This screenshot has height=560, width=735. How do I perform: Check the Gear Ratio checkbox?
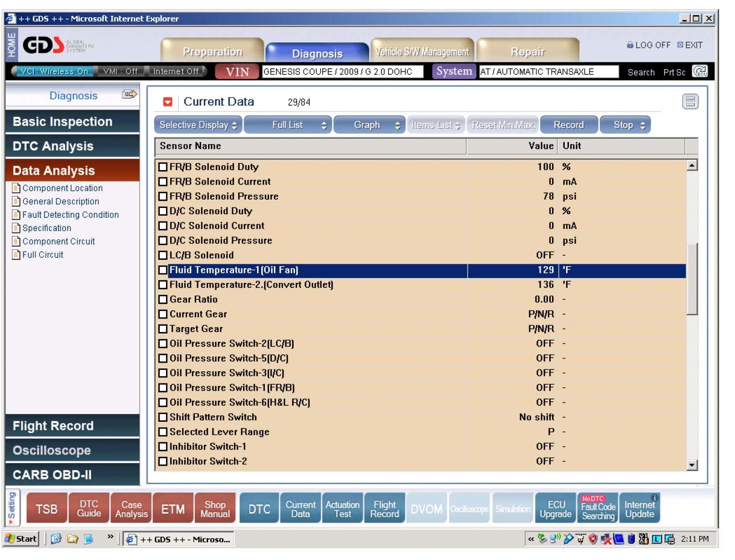[163, 299]
